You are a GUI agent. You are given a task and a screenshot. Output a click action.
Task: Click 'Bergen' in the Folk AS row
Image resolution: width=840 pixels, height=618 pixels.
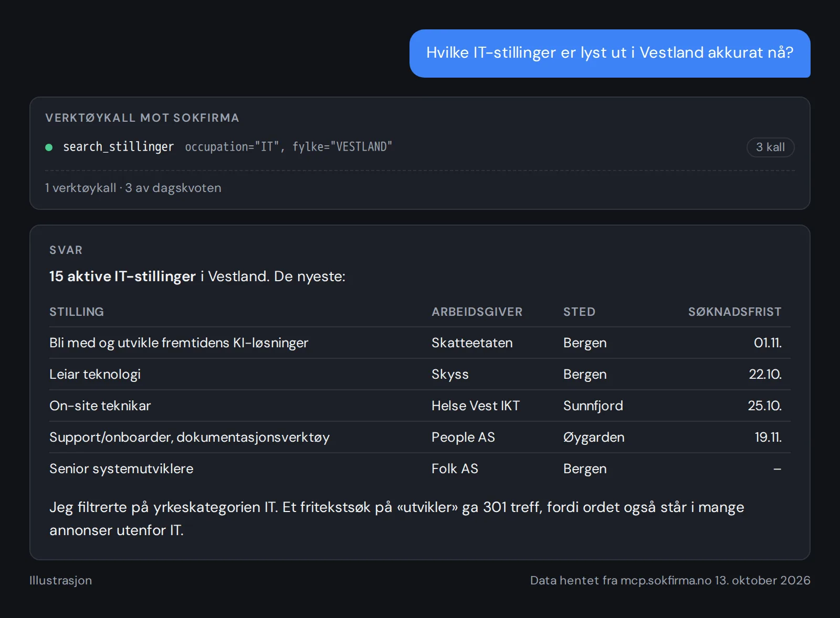click(x=585, y=469)
